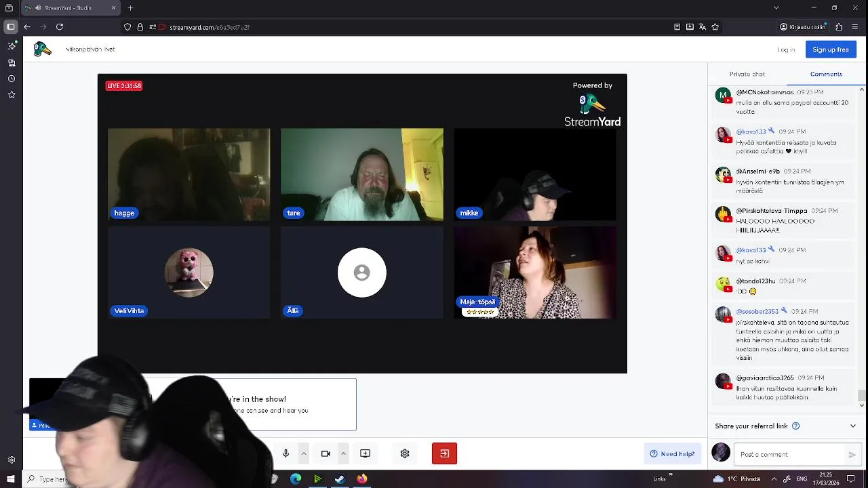This screenshot has height=488, width=868.
Task: Click the comments panel scrollbar
Action: [x=862, y=394]
